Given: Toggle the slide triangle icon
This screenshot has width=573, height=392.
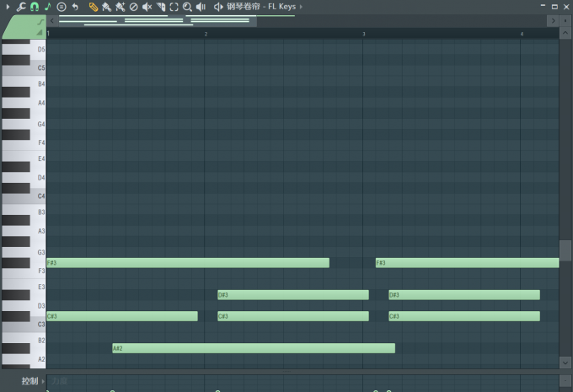Looking at the screenshot, I should [x=40, y=33].
